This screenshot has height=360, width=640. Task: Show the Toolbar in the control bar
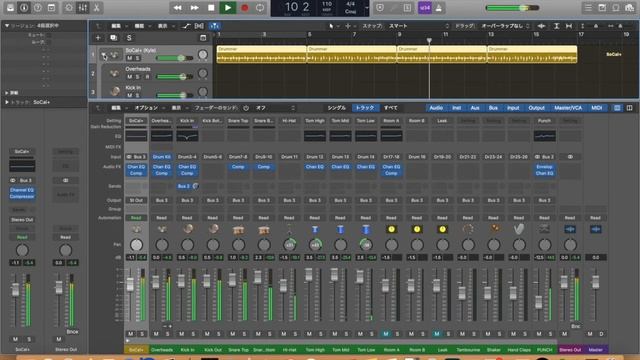[x=51, y=7]
